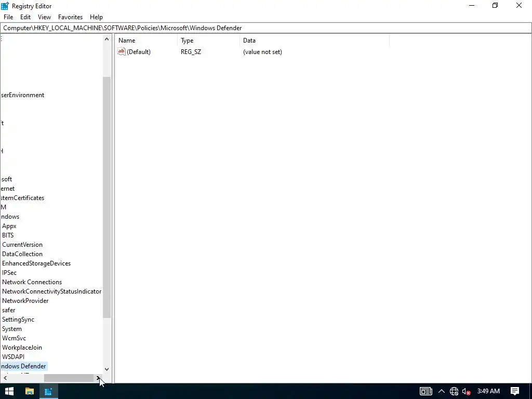Select the Appx key in tree
Image resolution: width=532 pixels, height=399 pixels.
point(9,226)
